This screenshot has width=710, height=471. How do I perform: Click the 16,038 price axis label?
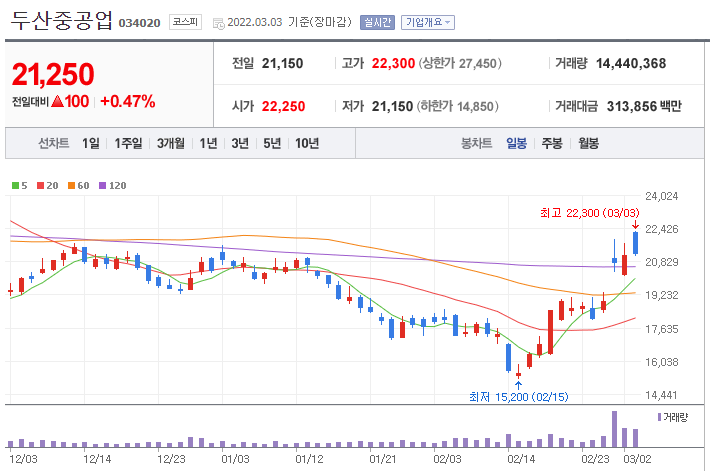[x=662, y=362]
